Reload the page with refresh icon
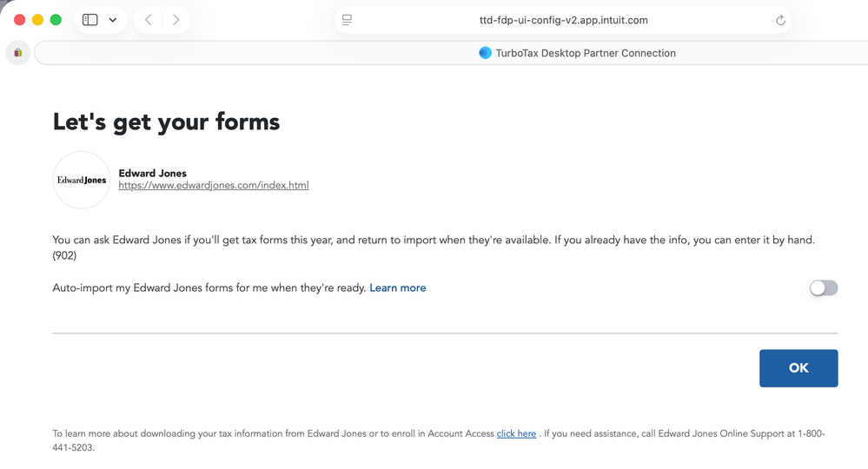The width and height of the screenshot is (868, 469). tap(780, 21)
